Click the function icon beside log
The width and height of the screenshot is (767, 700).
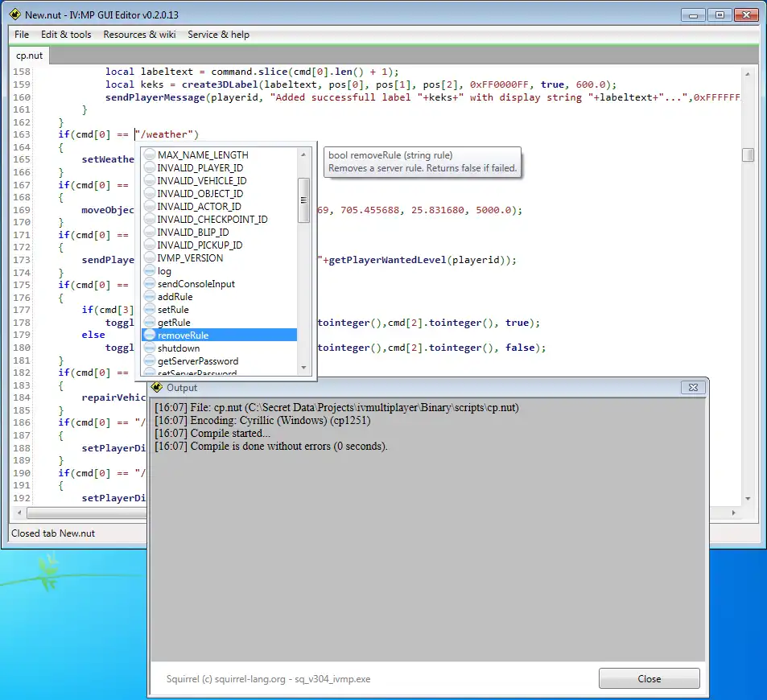pos(150,270)
